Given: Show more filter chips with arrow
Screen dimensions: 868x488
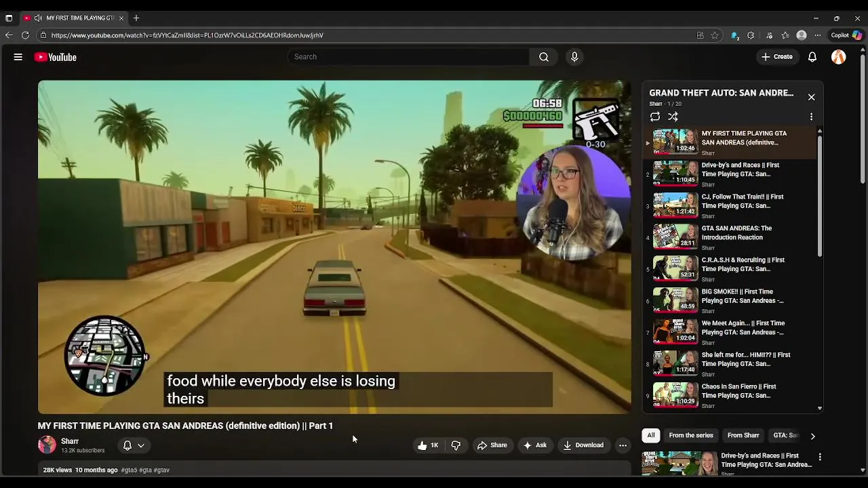Looking at the screenshot, I should tap(812, 436).
